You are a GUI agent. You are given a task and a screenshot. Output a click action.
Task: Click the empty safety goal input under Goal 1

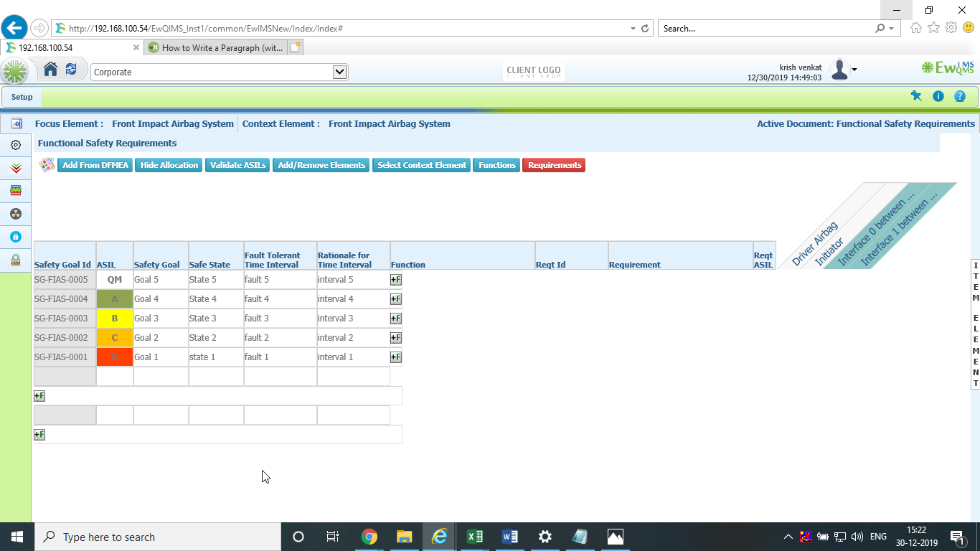(x=161, y=377)
